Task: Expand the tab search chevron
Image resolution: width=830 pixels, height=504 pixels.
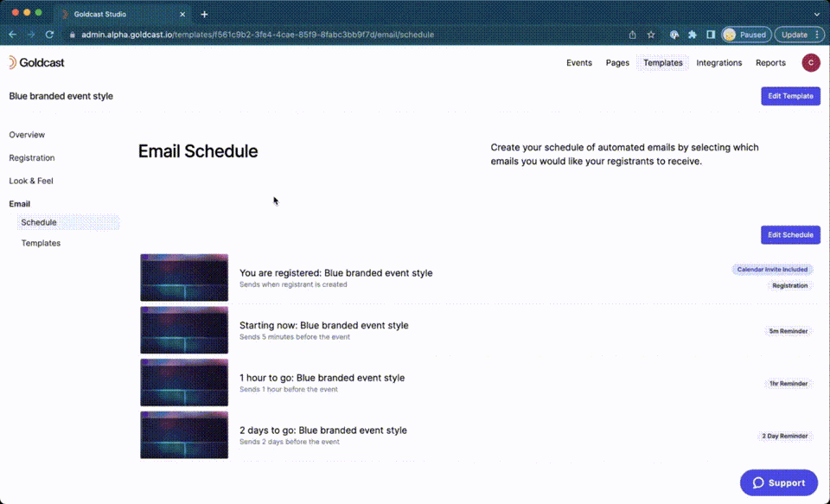Action: point(817,15)
